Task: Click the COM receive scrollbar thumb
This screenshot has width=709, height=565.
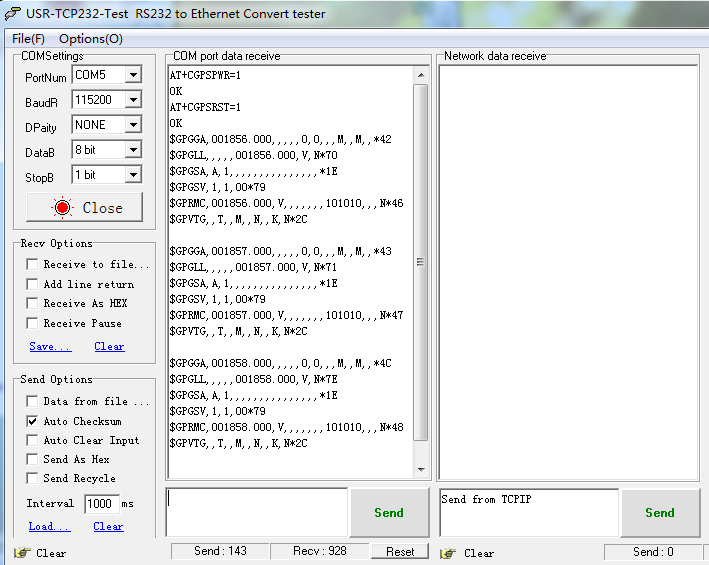Action: tap(421, 262)
